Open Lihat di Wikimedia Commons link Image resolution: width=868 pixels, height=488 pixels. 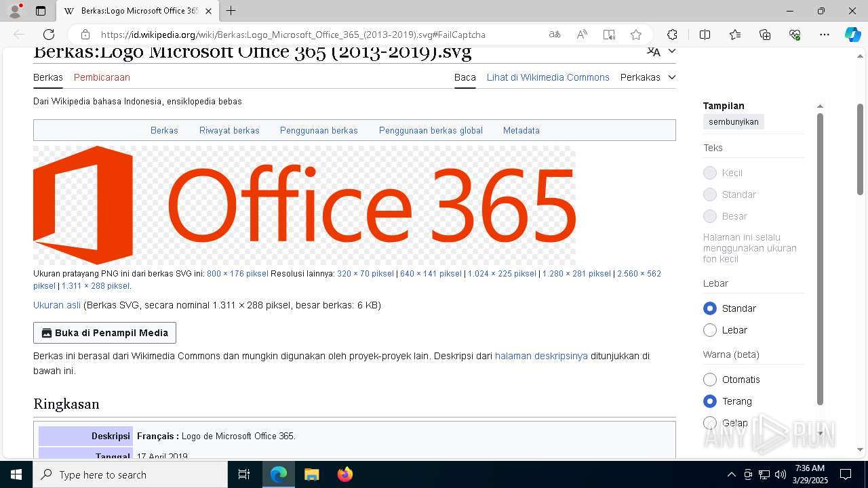tap(548, 77)
